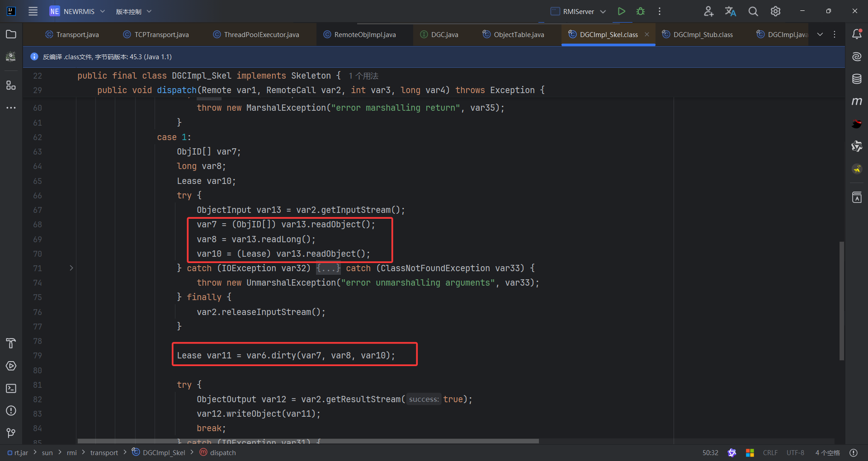Open more run actions menu
This screenshot has width=868, height=461.
[x=660, y=11]
